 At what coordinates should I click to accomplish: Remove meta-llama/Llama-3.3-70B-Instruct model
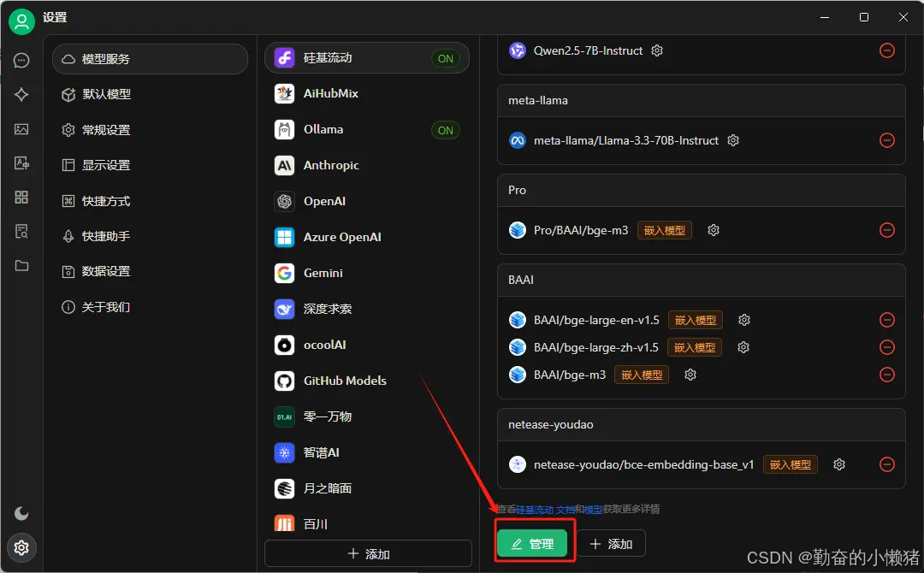[x=887, y=140]
